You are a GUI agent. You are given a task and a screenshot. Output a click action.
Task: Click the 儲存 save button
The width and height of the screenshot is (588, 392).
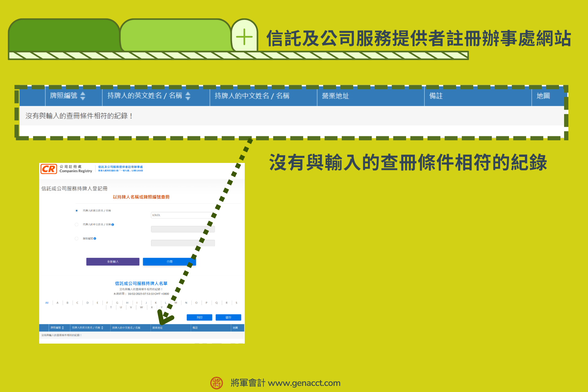tap(229, 318)
